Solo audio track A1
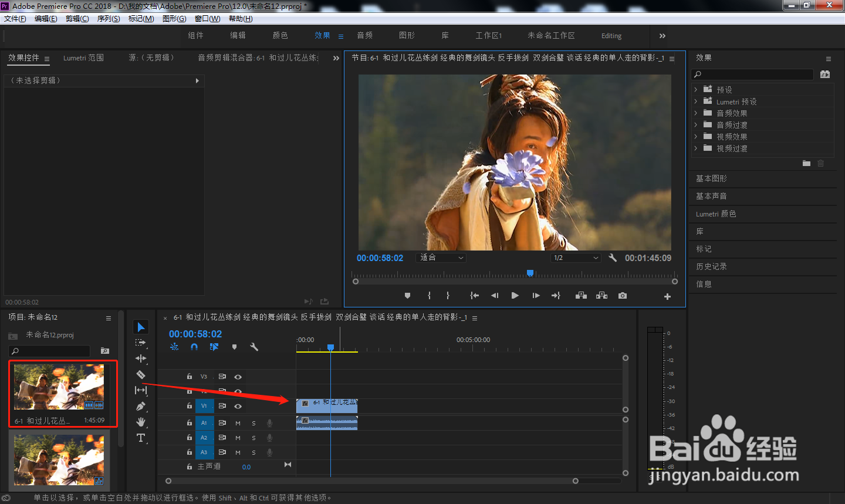 (253, 423)
